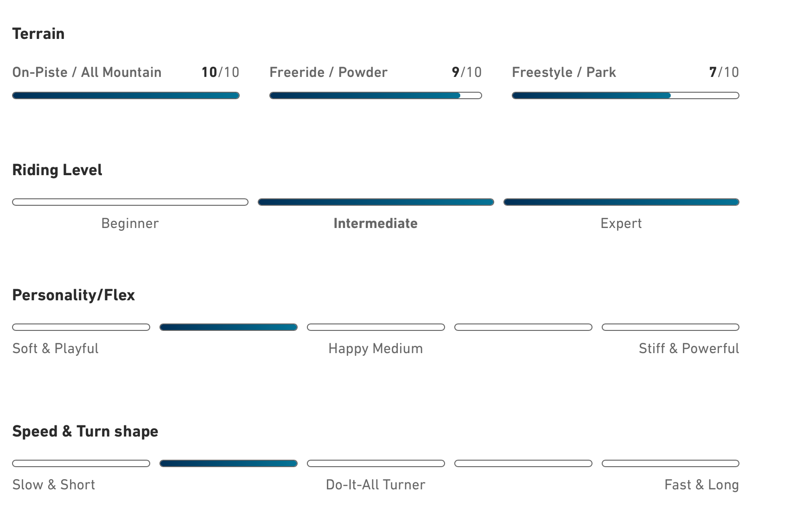Select the speed segment above Fast & Long
Image resolution: width=802 pixels, height=532 pixels.
pos(670,463)
